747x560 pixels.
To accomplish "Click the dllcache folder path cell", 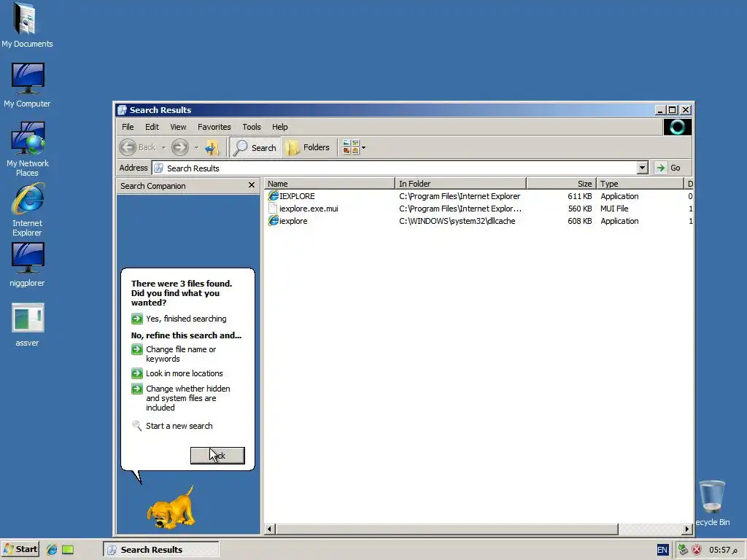I will click(x=457, y=221).
